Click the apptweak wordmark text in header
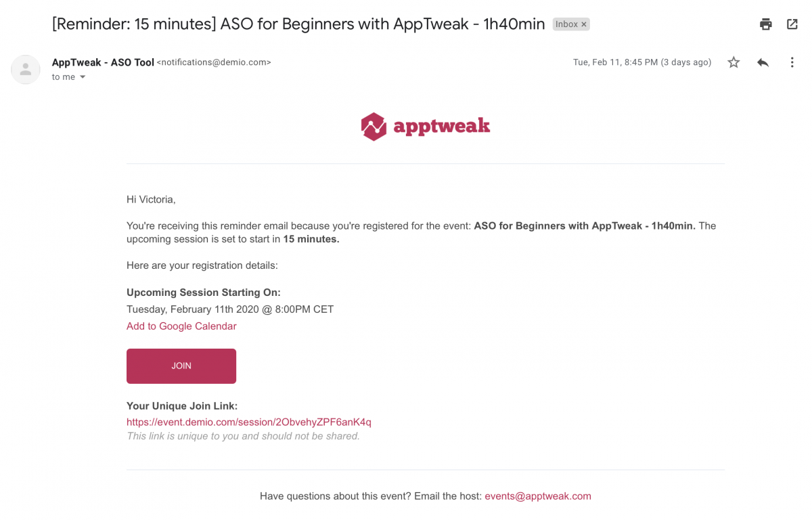This screenshot has width=812, height=520. 441,126
